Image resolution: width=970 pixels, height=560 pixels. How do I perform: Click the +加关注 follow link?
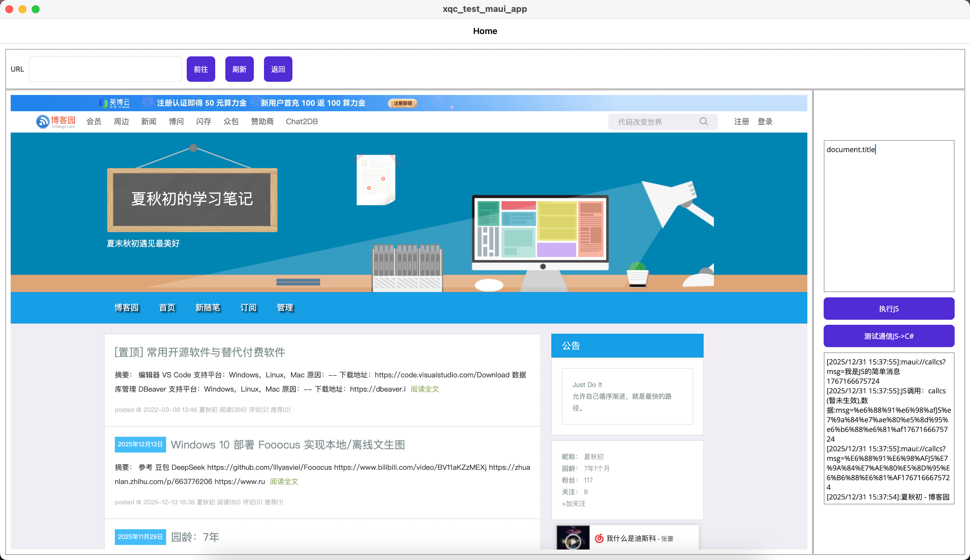point(573,504)
